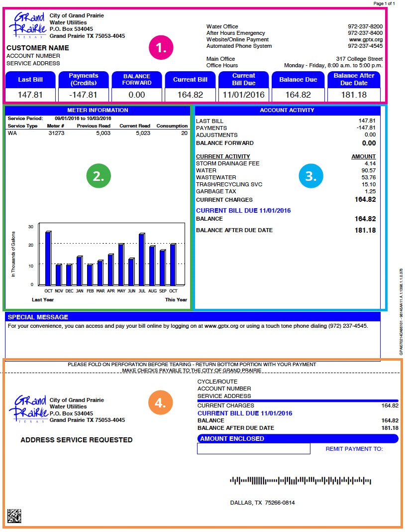Click the MAY bar in usage chart

(x=121, y=265)
